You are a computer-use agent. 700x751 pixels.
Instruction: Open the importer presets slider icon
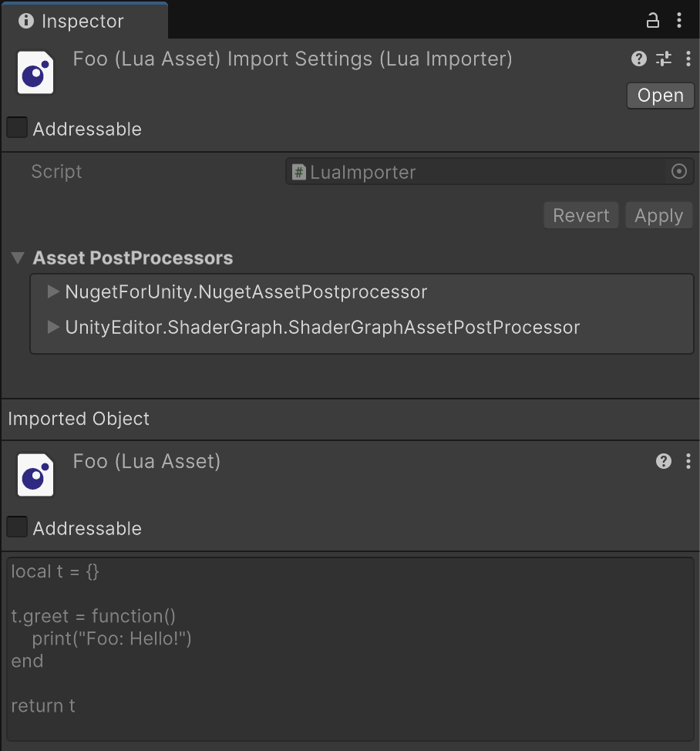point(664,59)
